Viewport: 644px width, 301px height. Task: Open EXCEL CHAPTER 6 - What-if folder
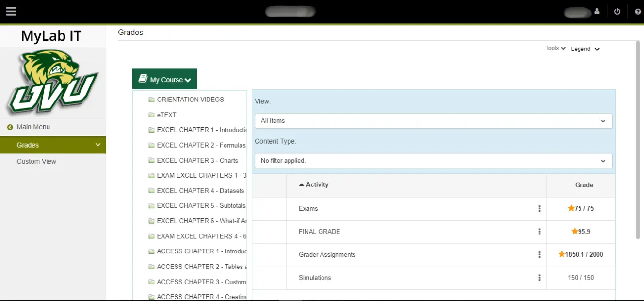point(201,221)
